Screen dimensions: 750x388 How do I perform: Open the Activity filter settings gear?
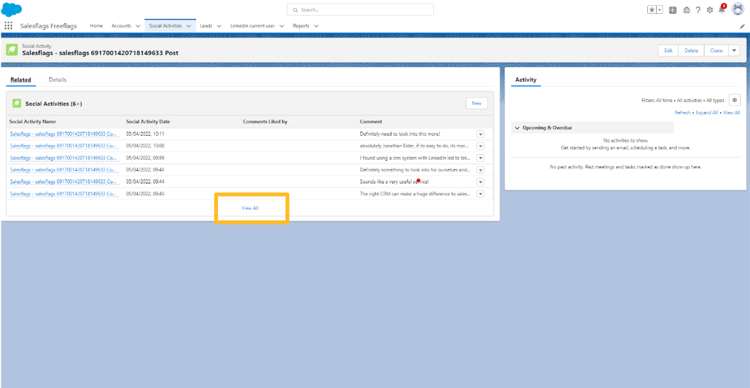tap(734, 100)
